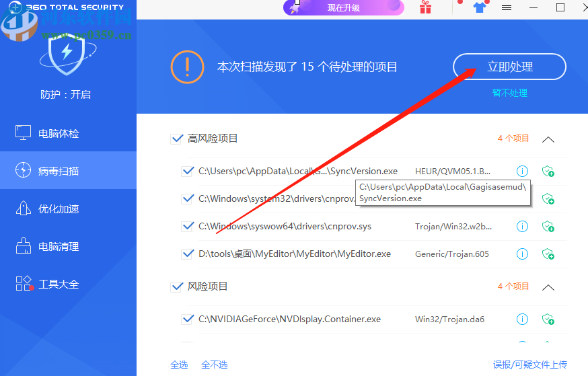
Task: Open the skin theme shirt icon
Action: [480, 7]
